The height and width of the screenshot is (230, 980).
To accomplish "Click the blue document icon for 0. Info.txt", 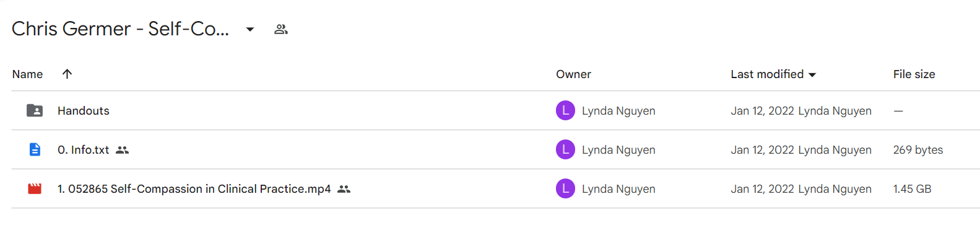I will point(35,149).
